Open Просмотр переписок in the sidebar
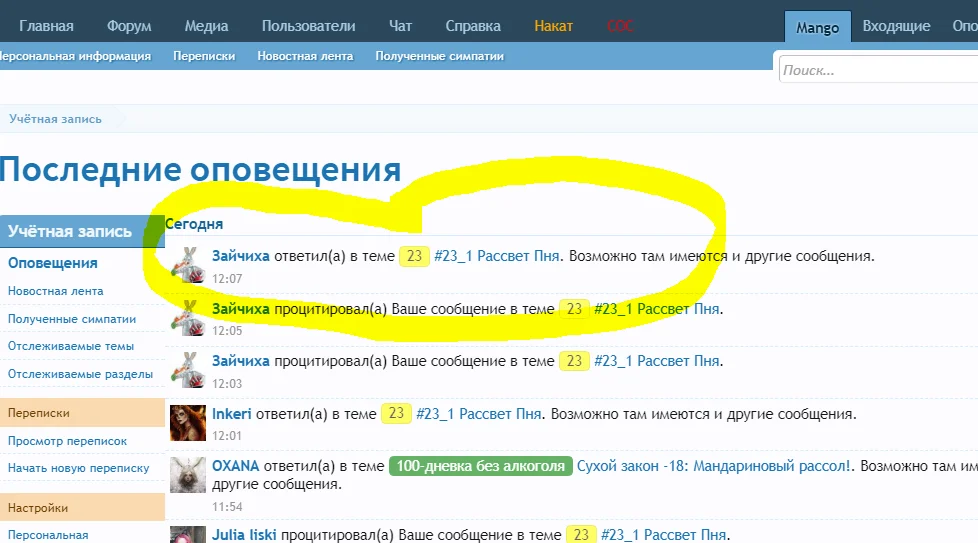978x543 pixels. (x=67, y=441)
